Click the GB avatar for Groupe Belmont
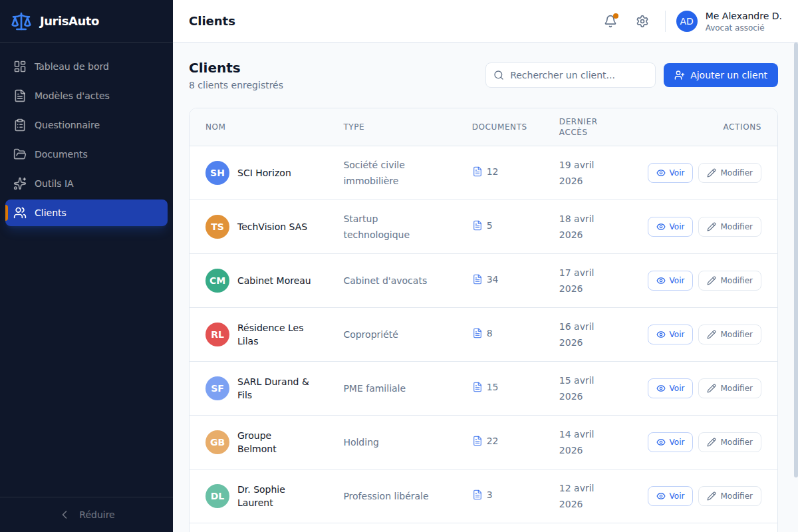798x532 pixels. point(217,442)
